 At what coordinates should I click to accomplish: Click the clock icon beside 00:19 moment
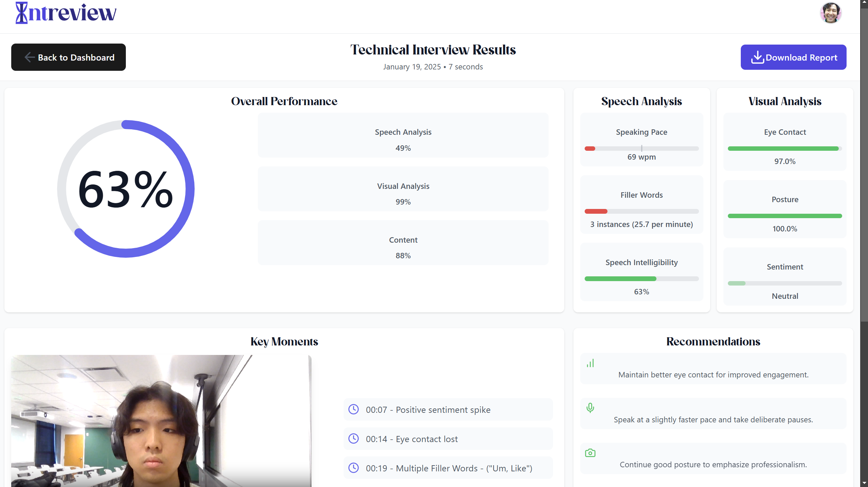pos(354,468)
